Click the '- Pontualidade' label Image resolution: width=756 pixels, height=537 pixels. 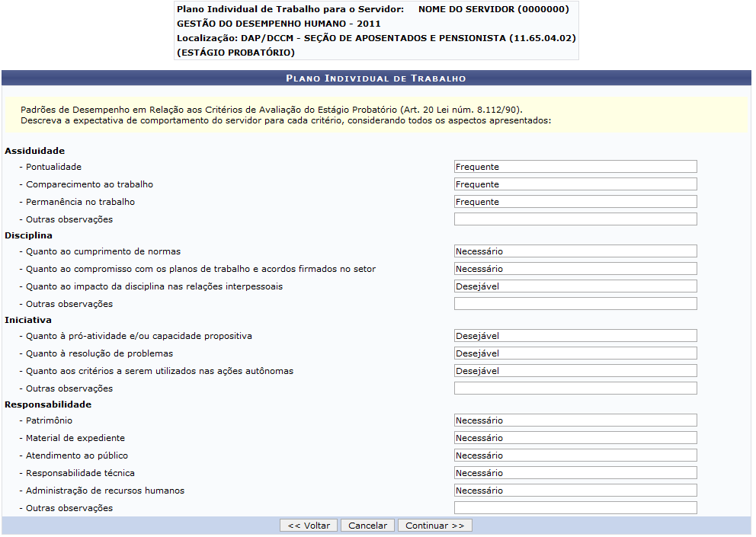pos(50,167)
